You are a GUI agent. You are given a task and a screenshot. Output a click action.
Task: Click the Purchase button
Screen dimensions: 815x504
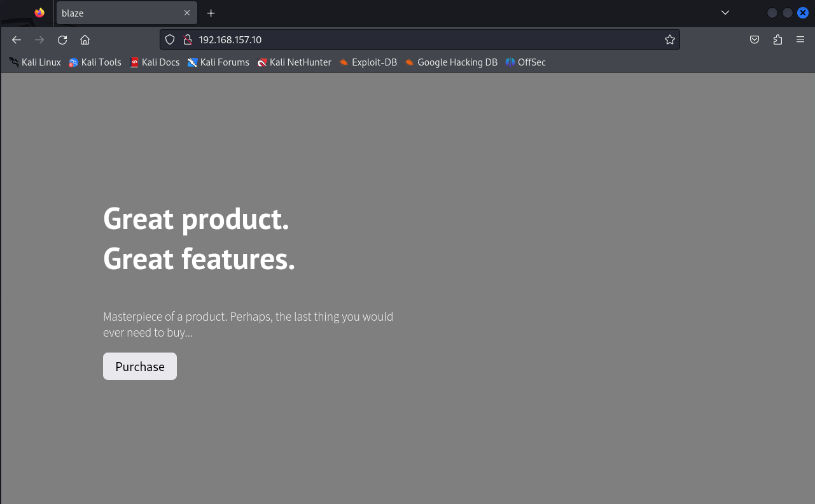[140, 367]
